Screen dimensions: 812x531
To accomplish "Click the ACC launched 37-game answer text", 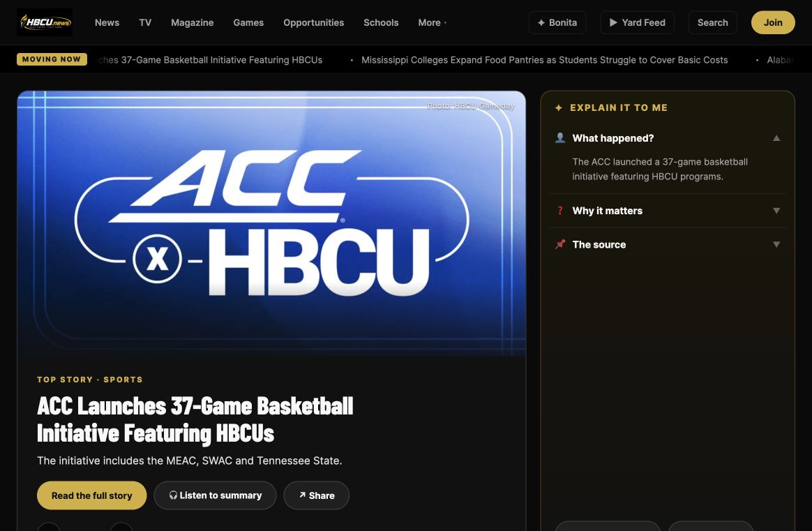I will click(x=660, y=170).
